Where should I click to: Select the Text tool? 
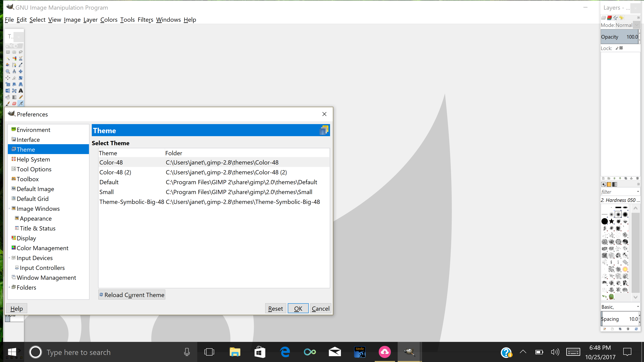click(x=21, y=91)
